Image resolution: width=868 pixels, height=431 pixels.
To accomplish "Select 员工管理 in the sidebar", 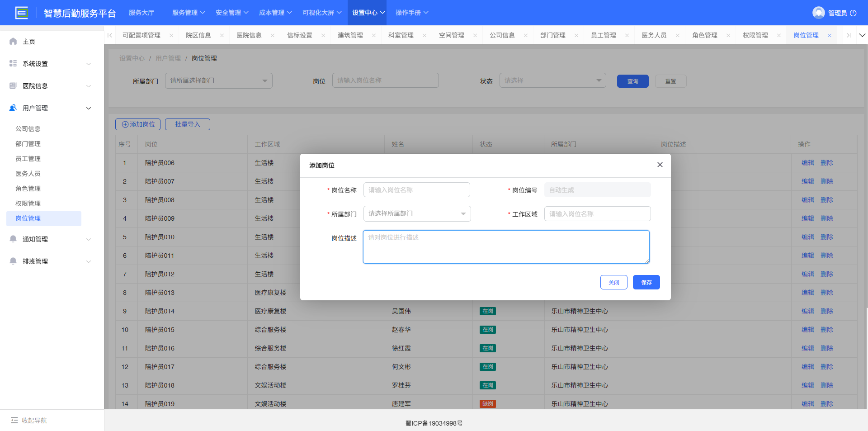I will point(28,159).
